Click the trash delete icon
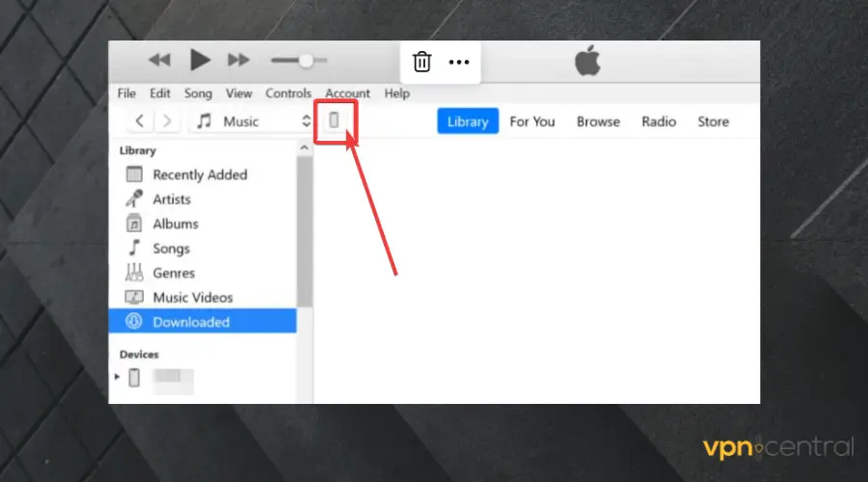 pos(421,62)
